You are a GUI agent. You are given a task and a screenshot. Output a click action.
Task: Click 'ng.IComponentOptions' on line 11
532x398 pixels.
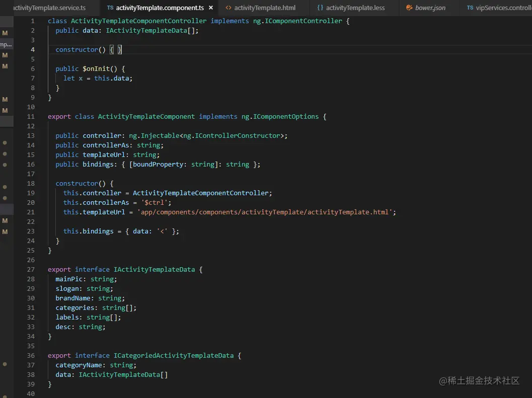pos(280,116)
